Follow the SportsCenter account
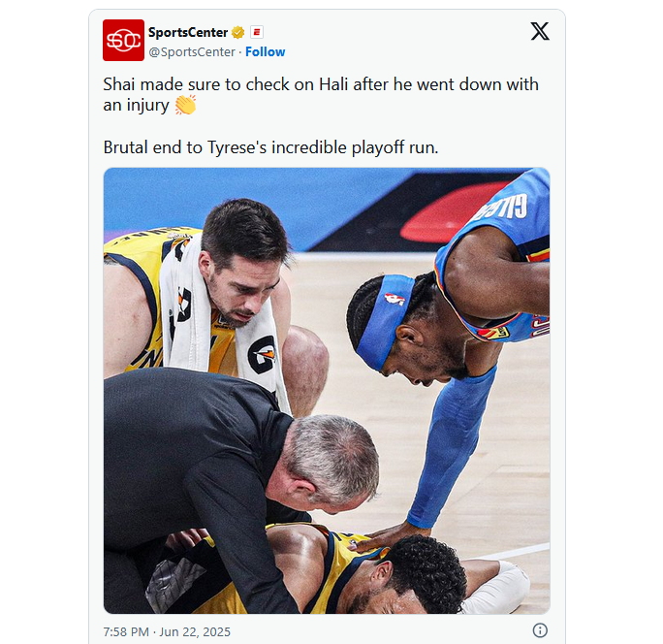Screen dimensions: 663x644 pyautogui.click(x=266, y=51)
